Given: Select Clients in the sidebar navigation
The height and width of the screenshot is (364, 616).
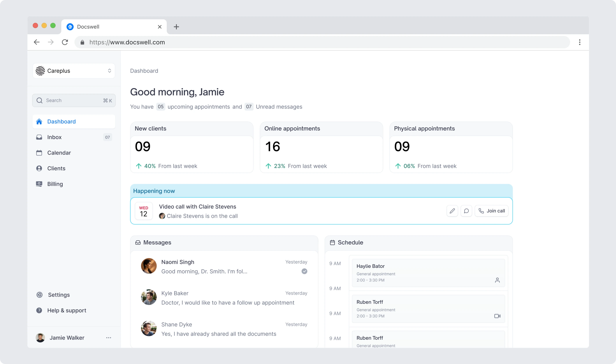Looking at the screenshot, I should [56, 169].
